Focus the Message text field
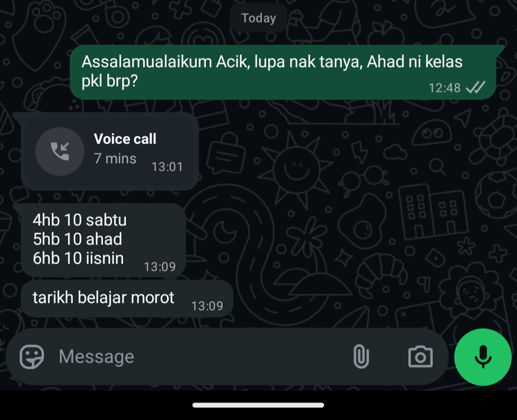The image size is (517, 420). tap(198, 357)
